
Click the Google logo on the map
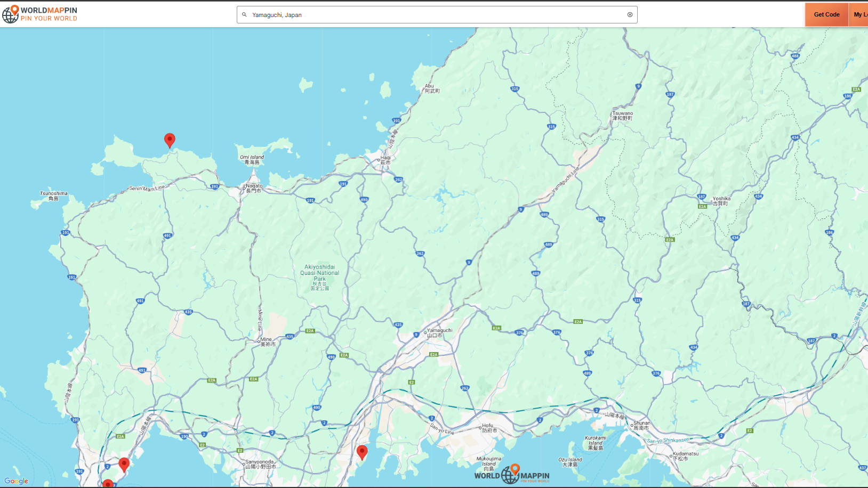coord(16,481)
